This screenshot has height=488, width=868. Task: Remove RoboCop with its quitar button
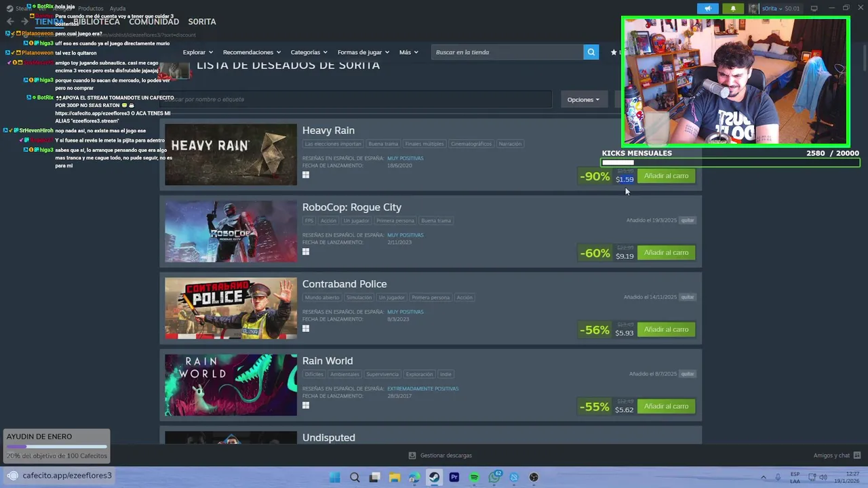(x=688, y=220)
